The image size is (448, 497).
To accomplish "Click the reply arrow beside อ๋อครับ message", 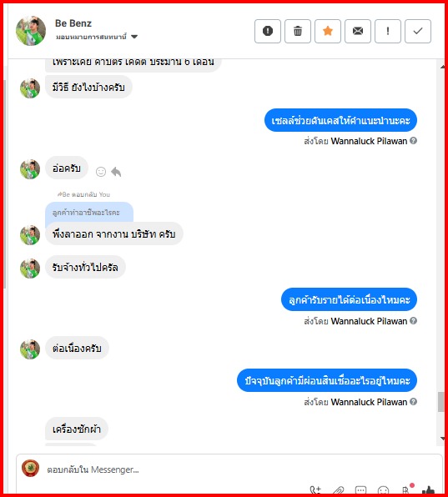I will pyautogui.click(x=116, y=172).
